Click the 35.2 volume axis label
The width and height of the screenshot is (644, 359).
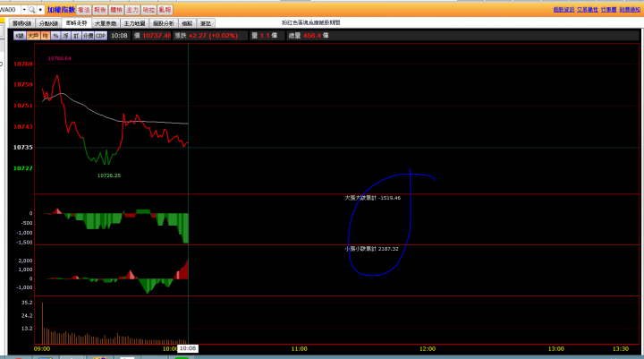(x=27, y=303)
